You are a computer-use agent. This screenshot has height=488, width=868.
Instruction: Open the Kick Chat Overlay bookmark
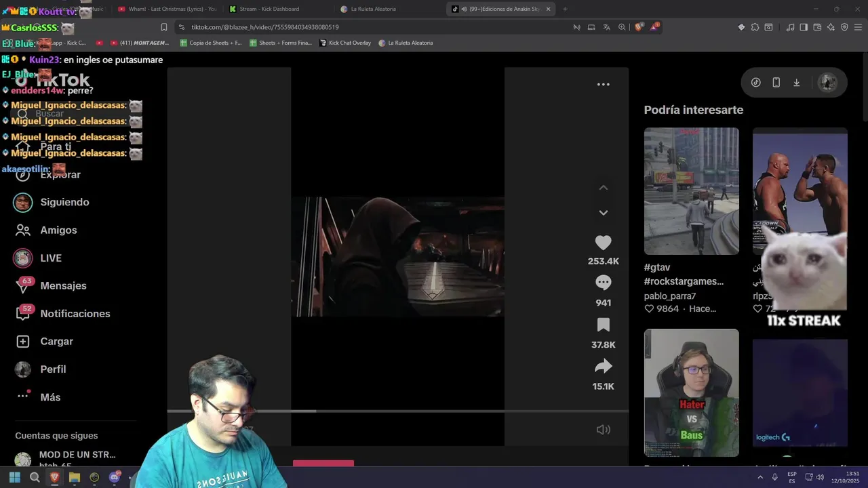pyautogui.click(x=345, y=43)
